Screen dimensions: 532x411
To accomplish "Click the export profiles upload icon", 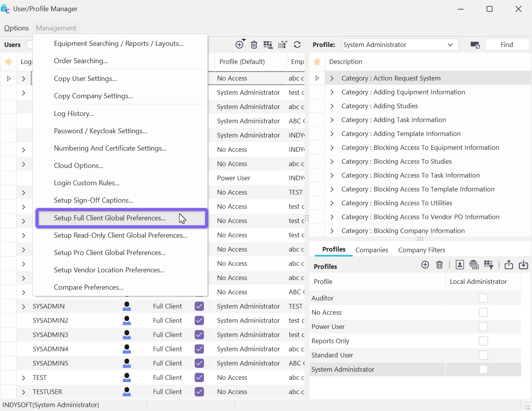I will (509, 265).
